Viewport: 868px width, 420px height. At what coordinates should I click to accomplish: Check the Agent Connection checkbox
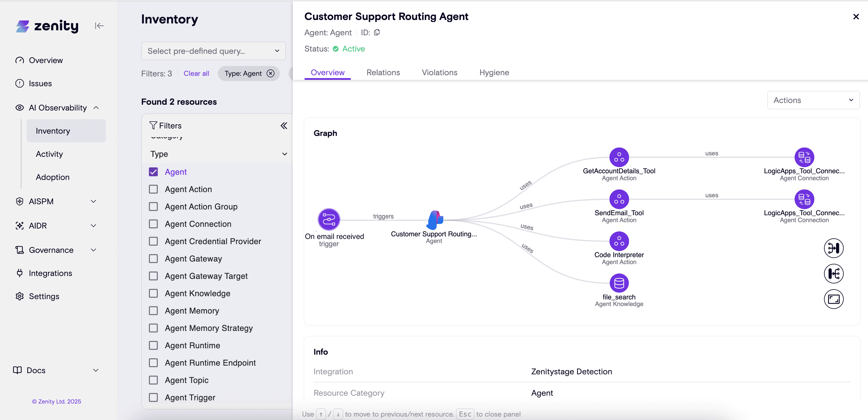pos(153,224)
